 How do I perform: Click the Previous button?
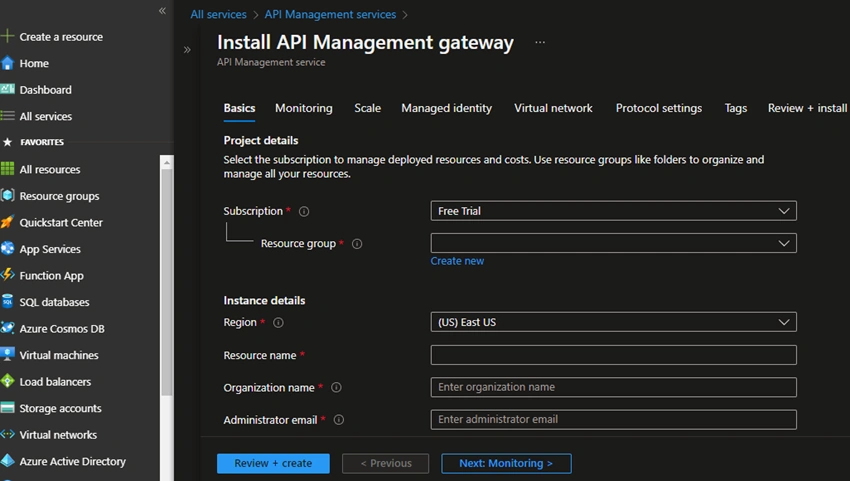click(x=385, y=464)
